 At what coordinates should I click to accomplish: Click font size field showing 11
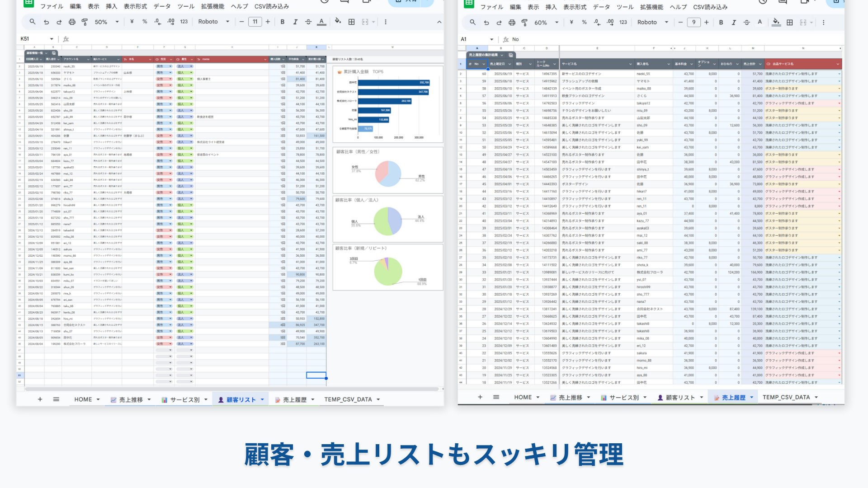pyautogui.click(x=255, y=22)
